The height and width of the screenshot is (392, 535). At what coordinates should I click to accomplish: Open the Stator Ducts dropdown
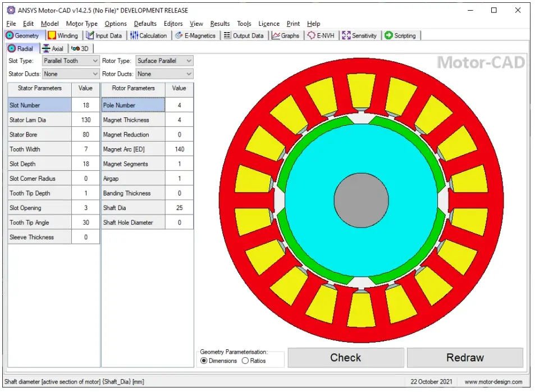coord(71,74)
